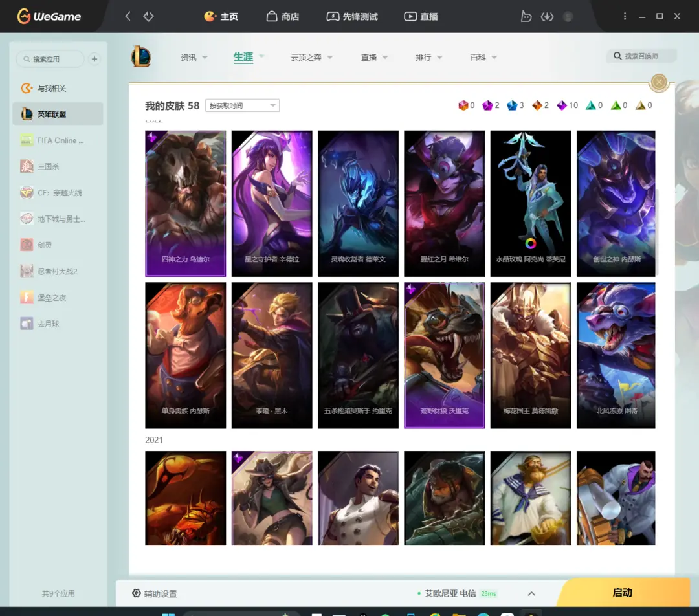
Task: Select 三国杀 in the sidebar
Action: point(49,166)
